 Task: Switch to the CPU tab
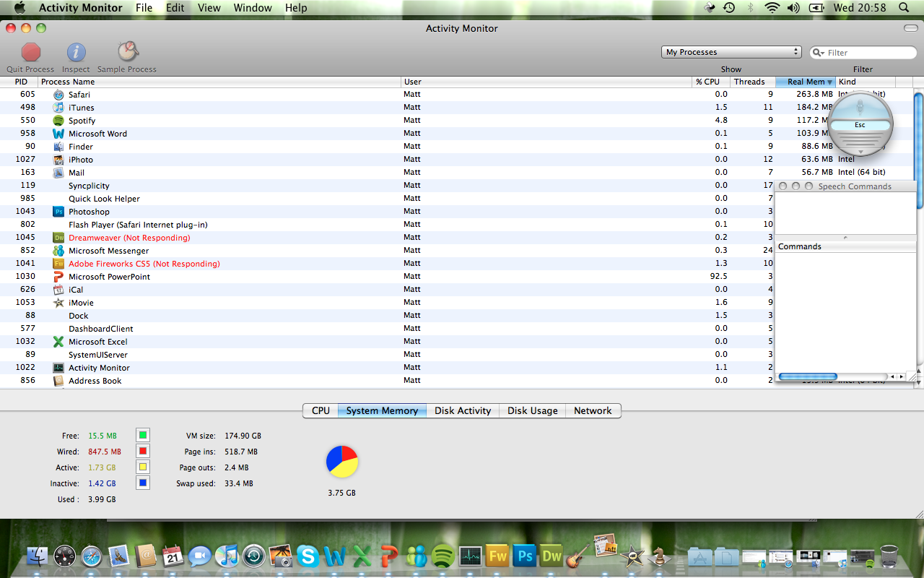click(321, 410)
